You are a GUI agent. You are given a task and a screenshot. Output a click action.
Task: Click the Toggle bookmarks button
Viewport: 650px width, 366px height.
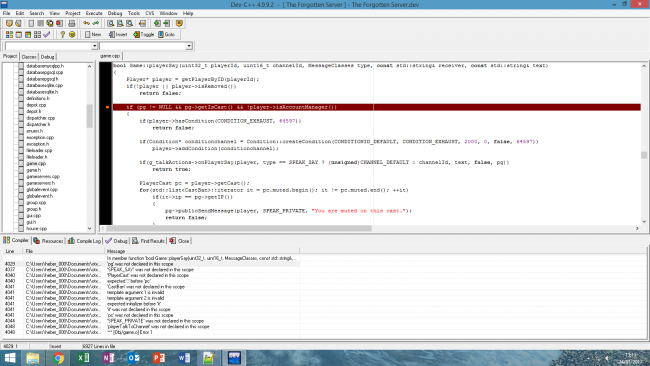click(x=143, y=34)
